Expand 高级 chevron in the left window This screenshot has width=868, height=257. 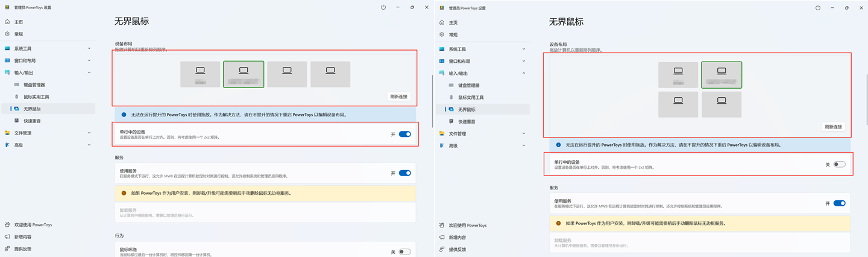[89, 145]
